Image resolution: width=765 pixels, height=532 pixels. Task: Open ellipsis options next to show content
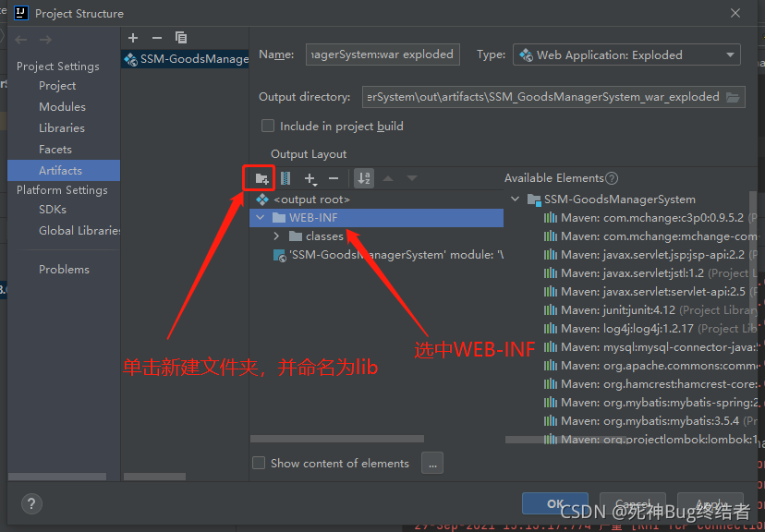(x=432, y=464)
